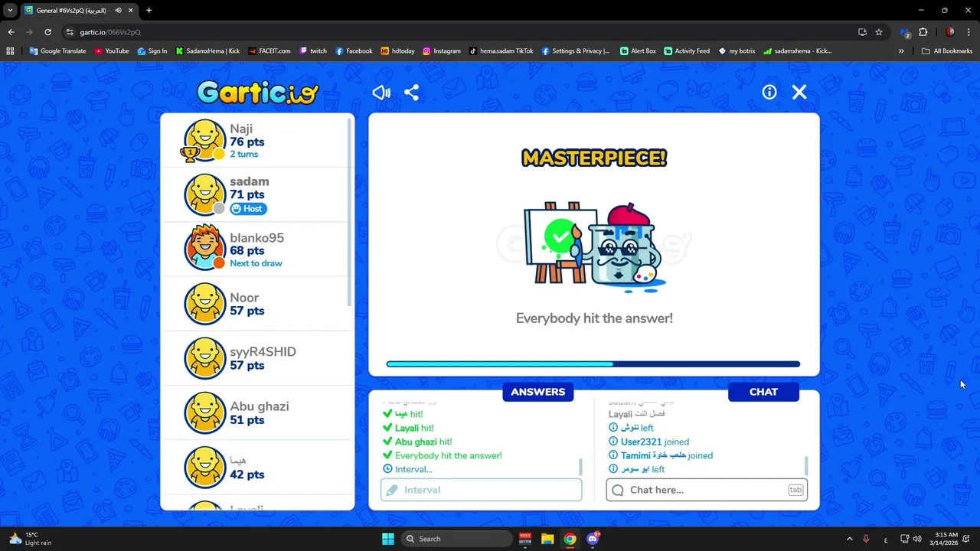Click the painter mascot masterpiece illustration
Viewport: 980px width, 551px height.
[594, 247]
